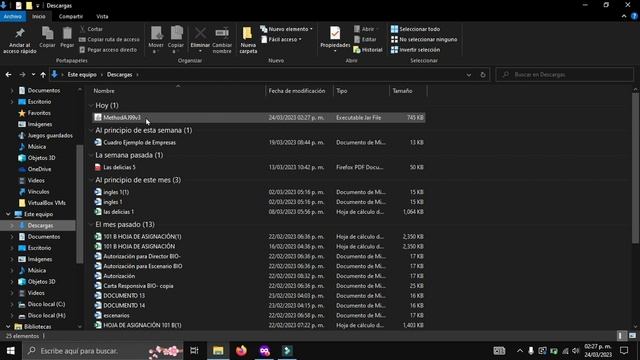The image size is (640, 360).
Task: Click the taskbar volume icon
Action: [576, 351]
